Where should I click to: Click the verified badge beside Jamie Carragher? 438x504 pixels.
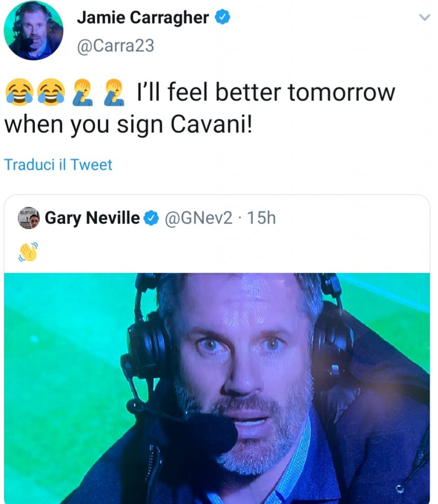click(x=222, y=19)
